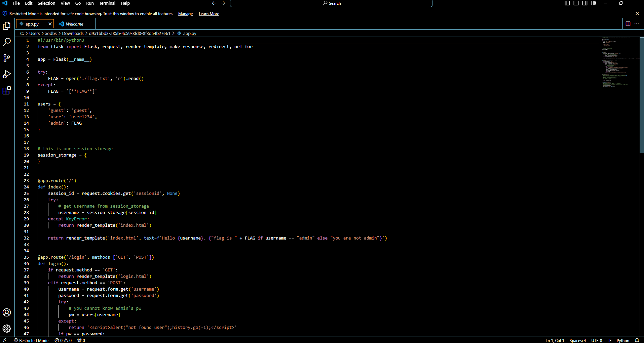
Task: Go back with the navigation arrow
Action: point(214,3)
